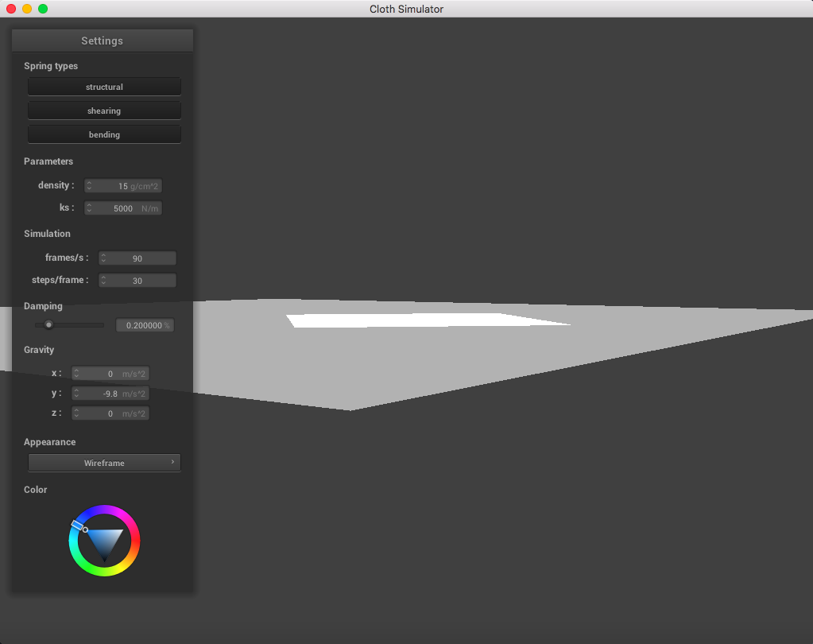This screenshot has height=644, width=813.
Task: Close the Cloth Simulator window
Action: [x=11, y=9]
